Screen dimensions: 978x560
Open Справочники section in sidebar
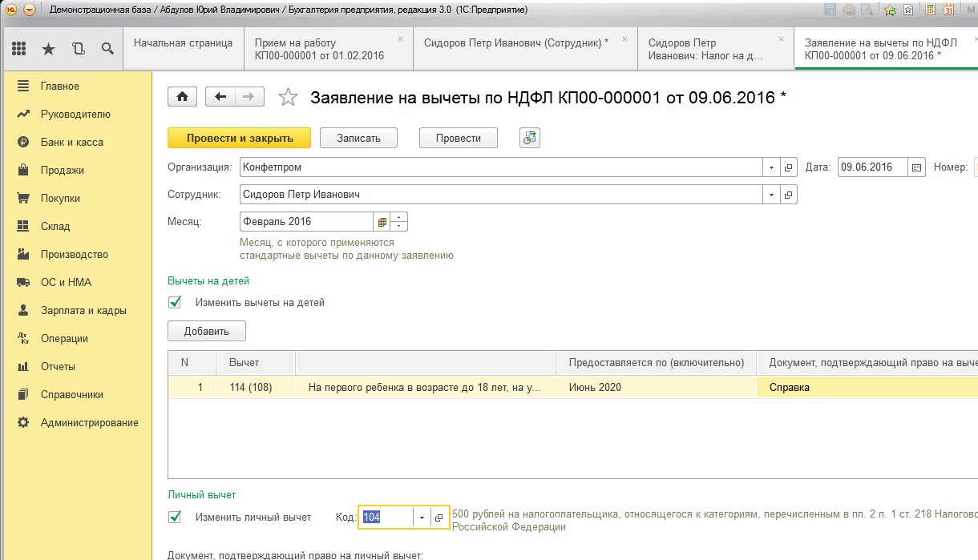point(72,394)
